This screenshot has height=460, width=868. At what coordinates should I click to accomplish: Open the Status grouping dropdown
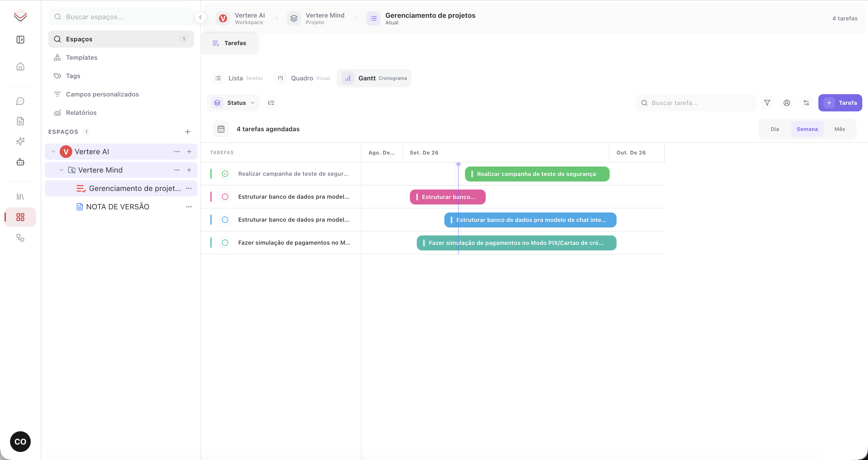pyautogui.click(x=233, y=103)
